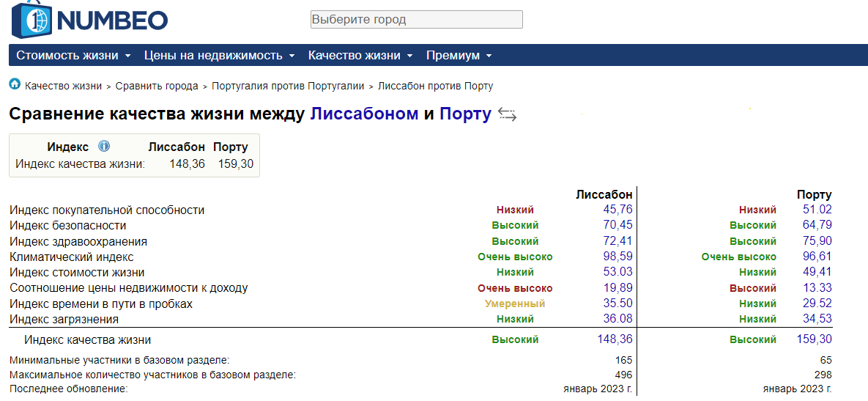Expand the Цены на недвижимость menu

[219, 56]
